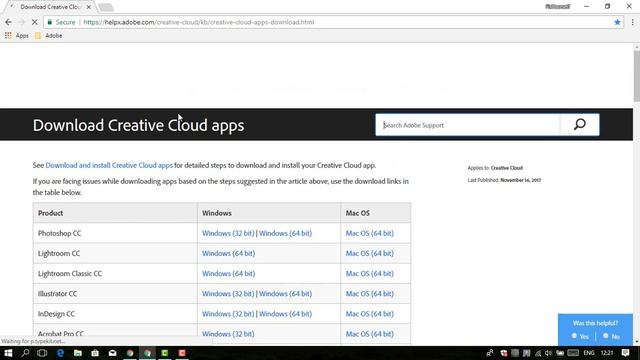
Task: Download Lightroom CC Mac OS (64 bit)
Action: (x=369, y=253)
